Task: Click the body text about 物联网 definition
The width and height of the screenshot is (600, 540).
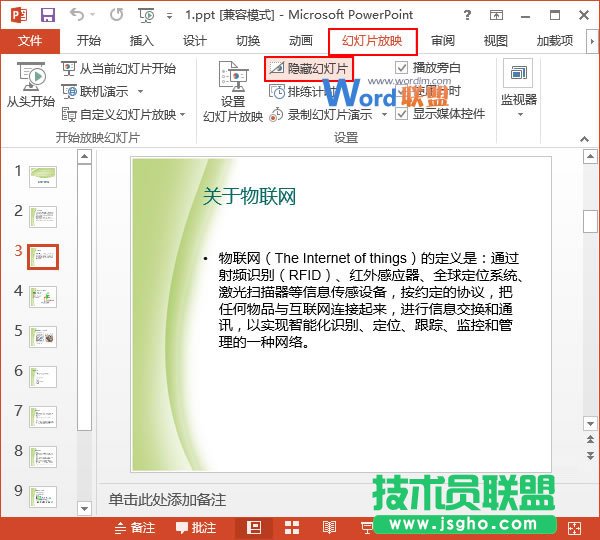Action: tap(370, 300)
